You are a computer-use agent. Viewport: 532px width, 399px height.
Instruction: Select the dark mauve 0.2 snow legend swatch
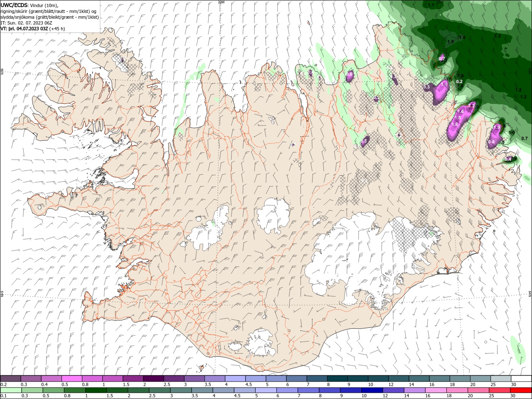[x=10, y=379]
